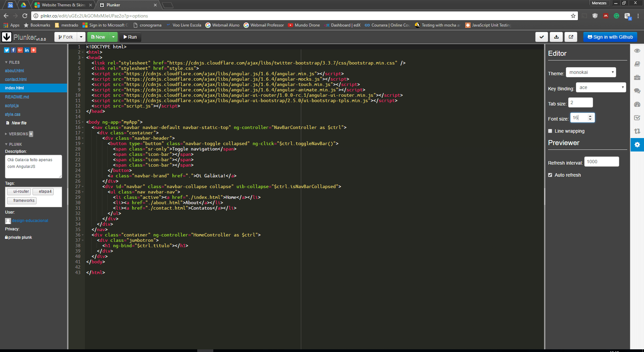Disable Auto refresh in the Previewer settings
644x352 pixels.
(x=550, y=175)
